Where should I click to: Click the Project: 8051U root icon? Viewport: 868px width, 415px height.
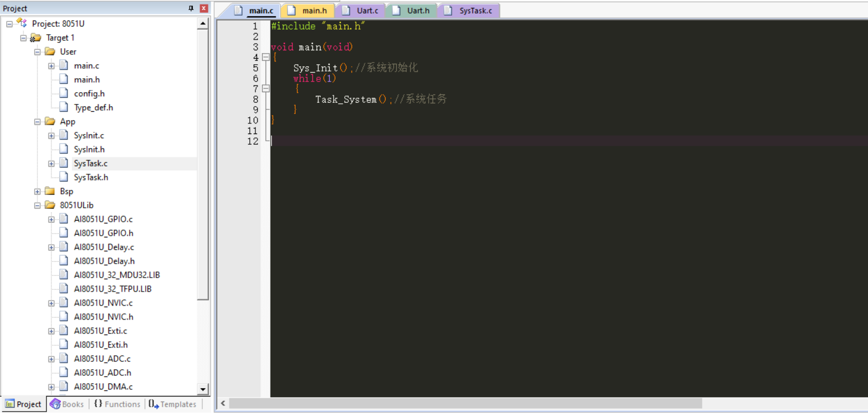(21, 23)
